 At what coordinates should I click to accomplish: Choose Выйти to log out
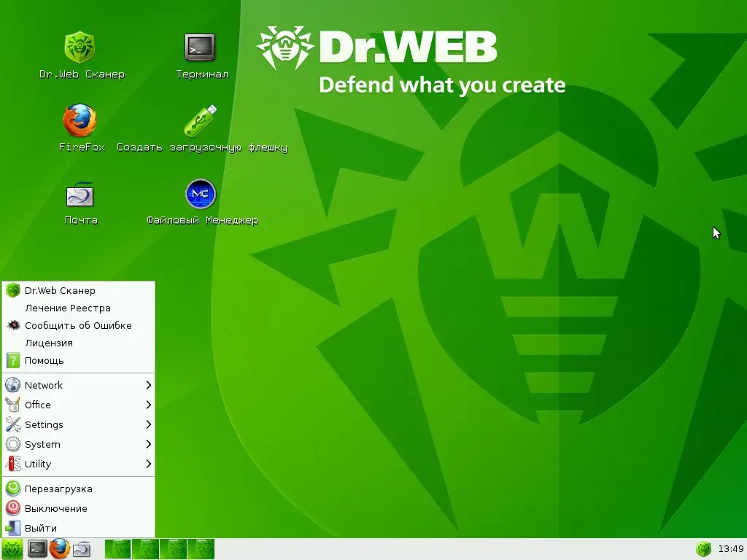pyautogui.click(x=79, y=528)
